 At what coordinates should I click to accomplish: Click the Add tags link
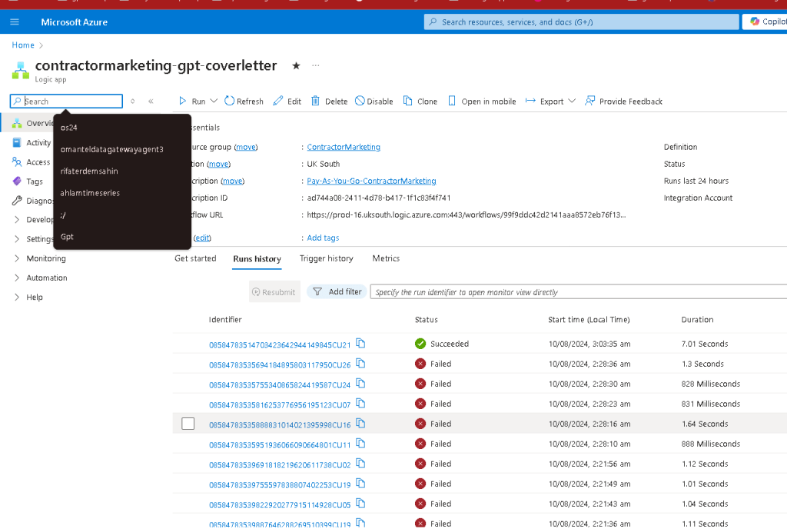tap(323, 238)
